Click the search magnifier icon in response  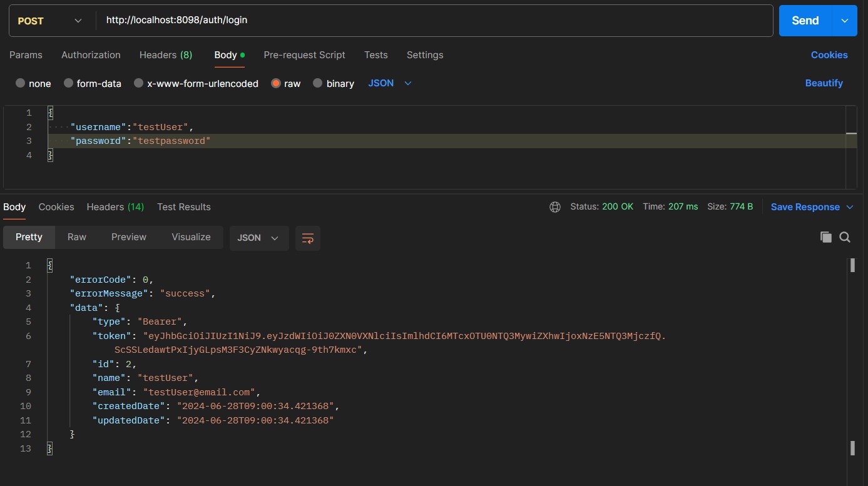[845, 237]
